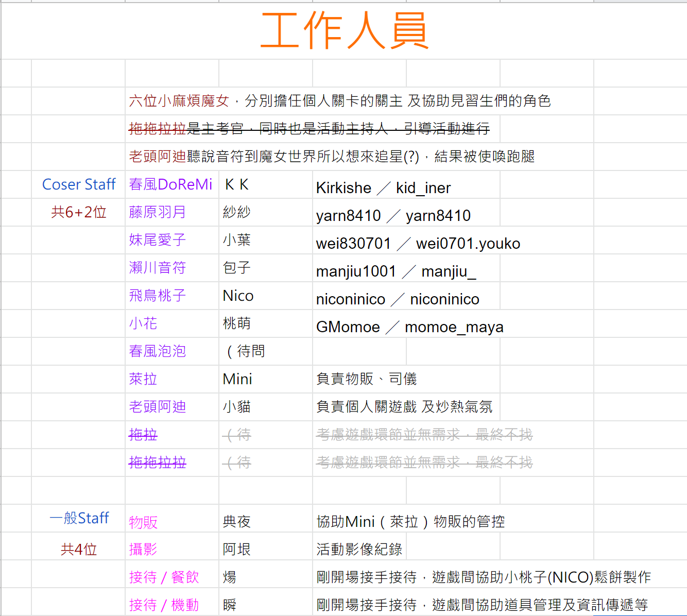Select the 桃萌 cell
This screenshot has height=616, width=687.
[x=266, y=323]
